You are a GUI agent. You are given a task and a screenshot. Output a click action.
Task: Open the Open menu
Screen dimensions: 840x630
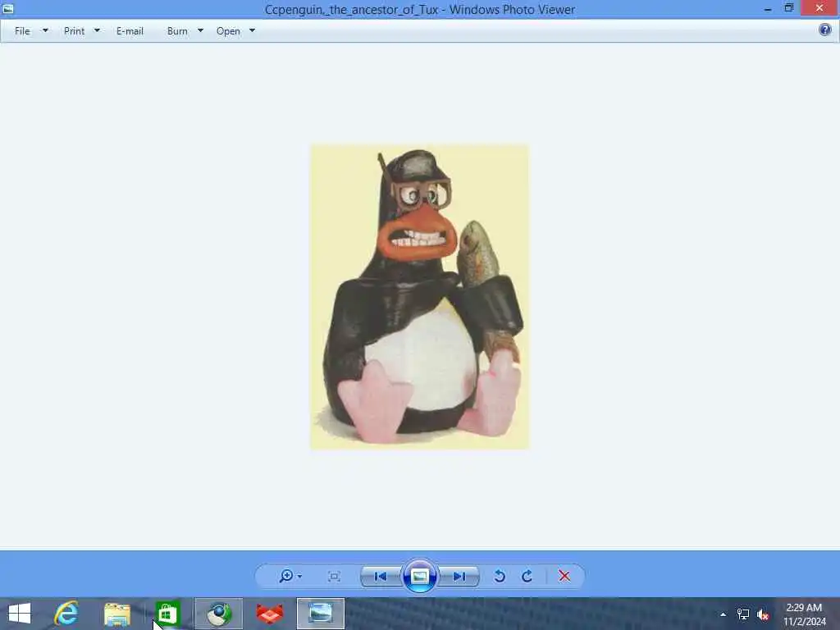(x=228, y=31)
